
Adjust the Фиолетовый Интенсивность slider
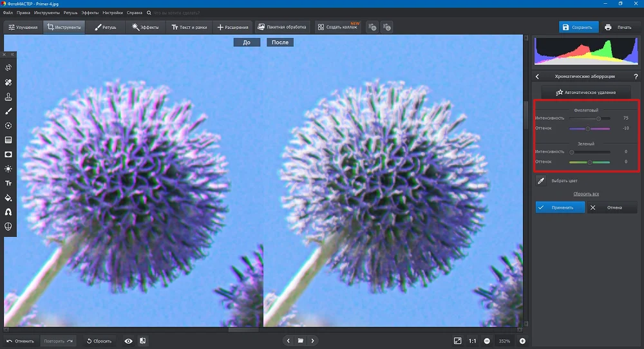click(x=590, y=118)
